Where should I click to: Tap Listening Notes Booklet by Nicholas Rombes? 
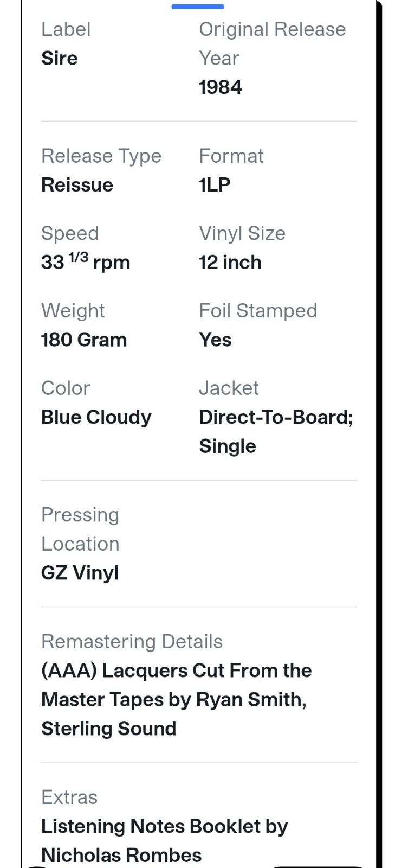pos(165,841)
